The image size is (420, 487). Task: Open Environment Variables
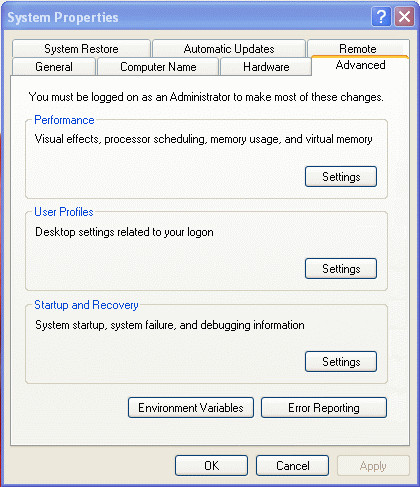point(191,408)
